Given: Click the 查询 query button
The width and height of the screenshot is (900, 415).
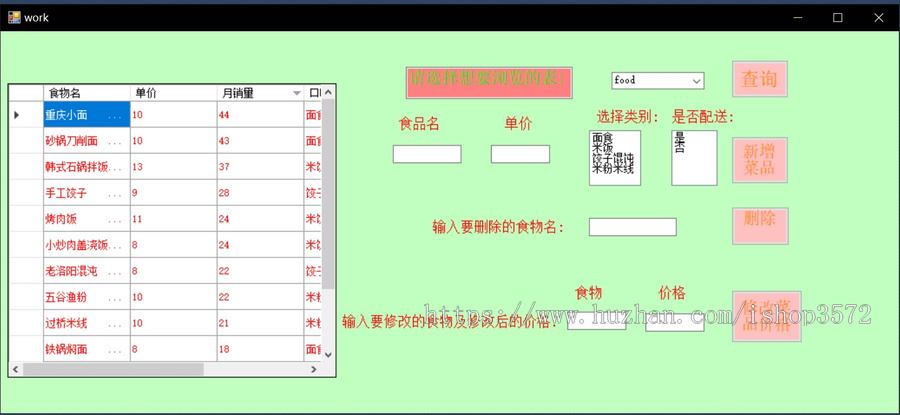Looking at the screenshot, I should (x=759, y=79).
